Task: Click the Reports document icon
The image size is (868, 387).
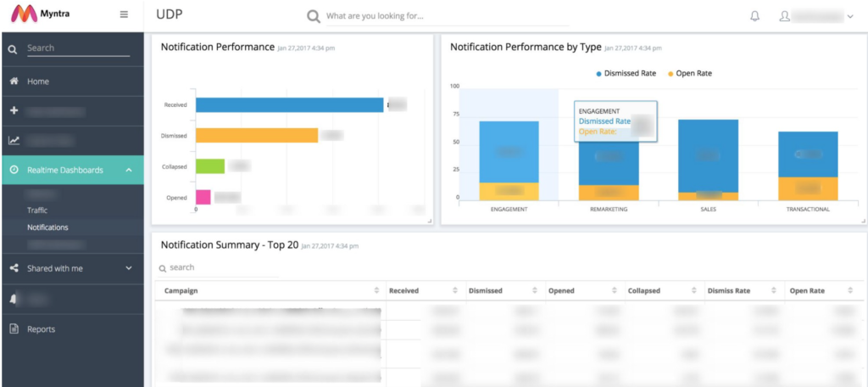Action: pos(14,329)
